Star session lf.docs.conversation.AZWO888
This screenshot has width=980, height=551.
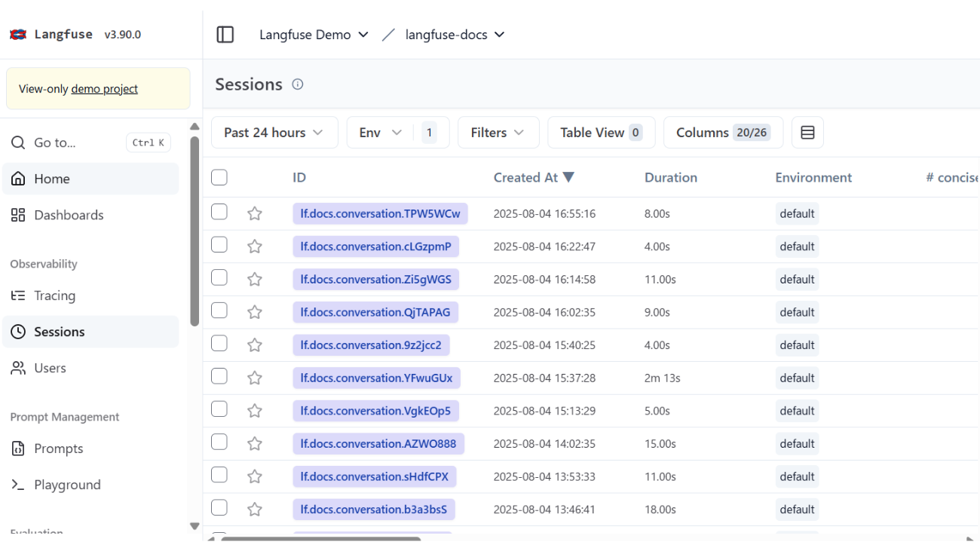[255, 444]
